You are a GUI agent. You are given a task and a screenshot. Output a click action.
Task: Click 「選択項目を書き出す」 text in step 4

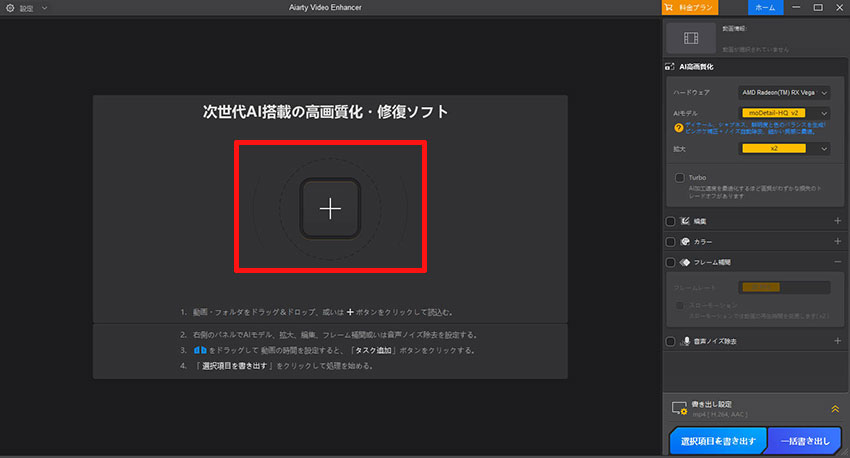click(x=235, y=366)
